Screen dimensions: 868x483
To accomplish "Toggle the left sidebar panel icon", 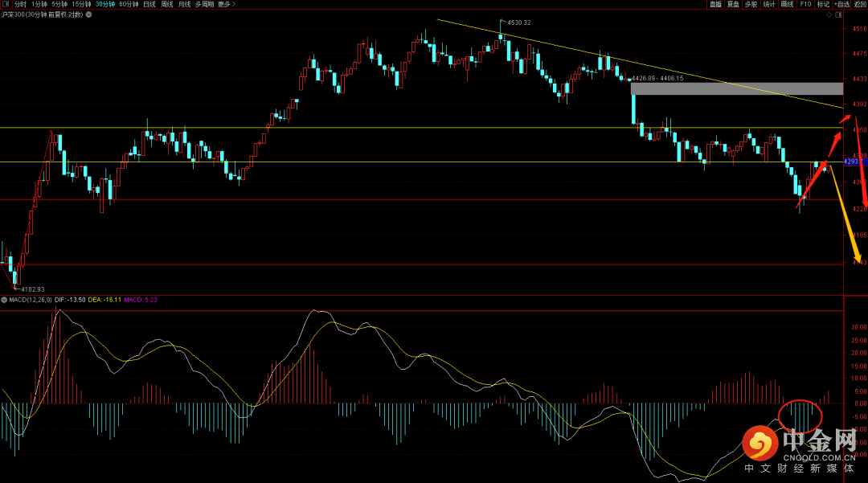I will (5, 4).
